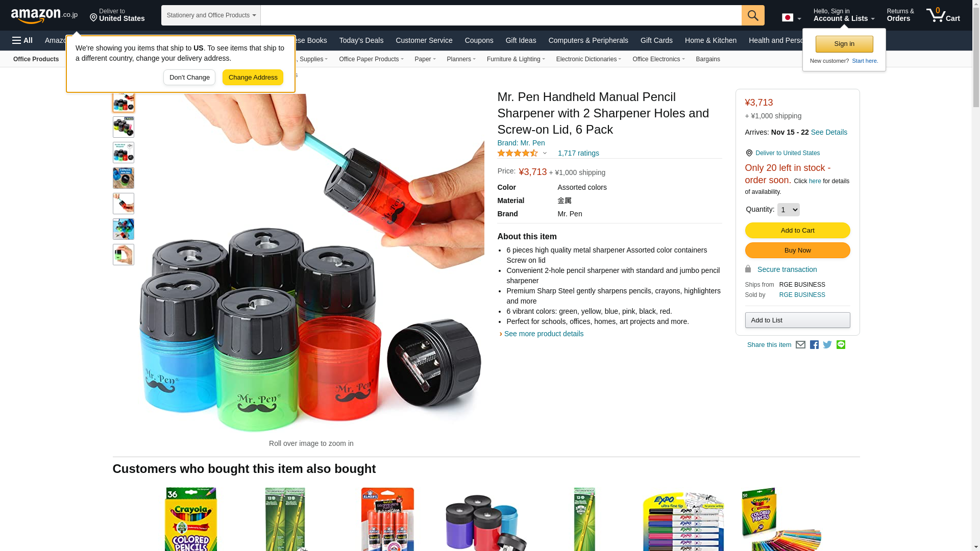Open the Office Paper Products submenu
980x551 pixels.
point(371,59)
